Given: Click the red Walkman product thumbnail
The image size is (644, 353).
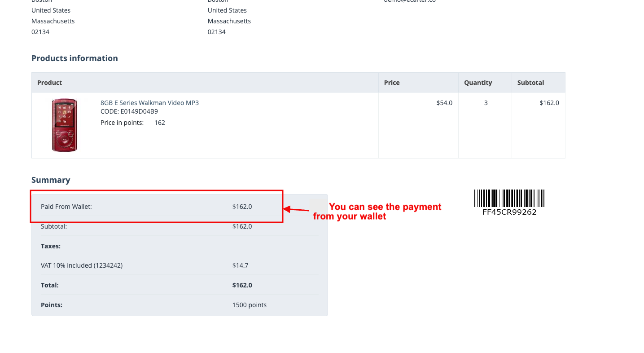Looking at the screenshot, I should coord(64,125).
